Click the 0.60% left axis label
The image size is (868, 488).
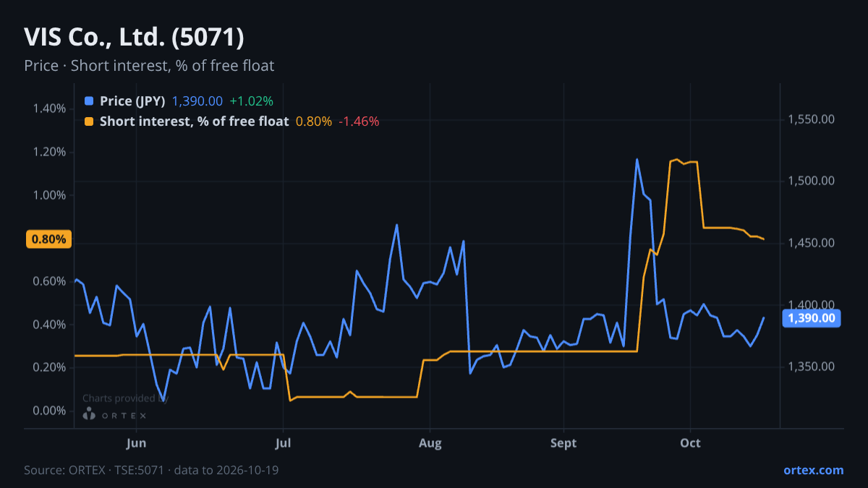[49, 281]
